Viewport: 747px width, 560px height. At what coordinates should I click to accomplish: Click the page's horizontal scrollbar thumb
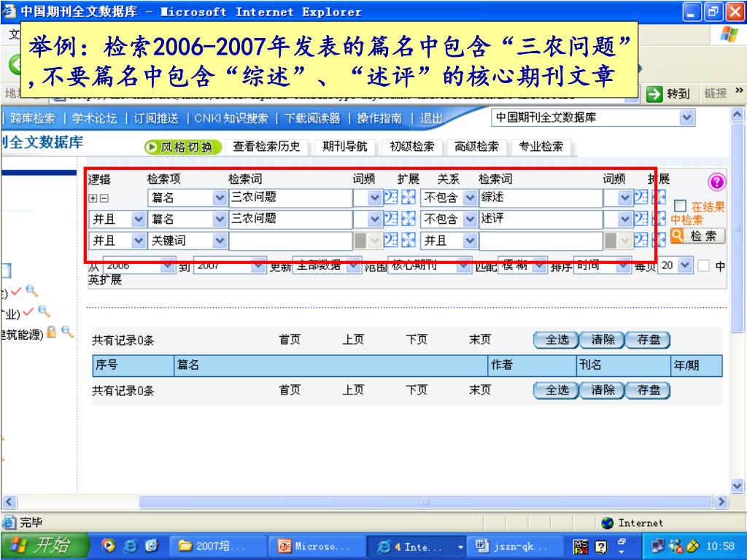(x=426, y=502)
